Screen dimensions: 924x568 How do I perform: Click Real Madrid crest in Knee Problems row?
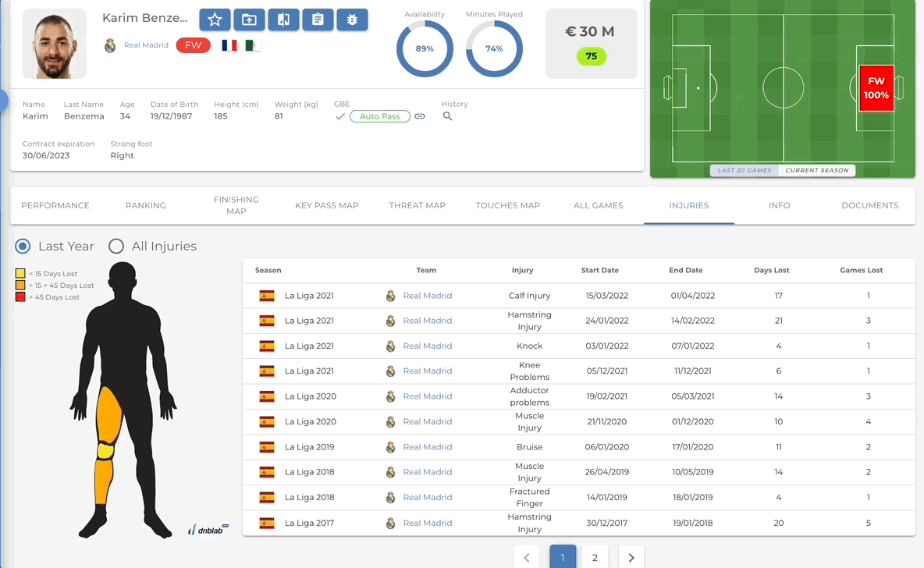coord(391,371)
